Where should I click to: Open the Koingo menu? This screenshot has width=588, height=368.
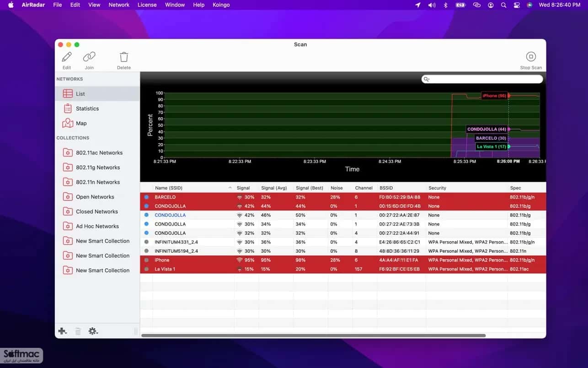point(221,5)
